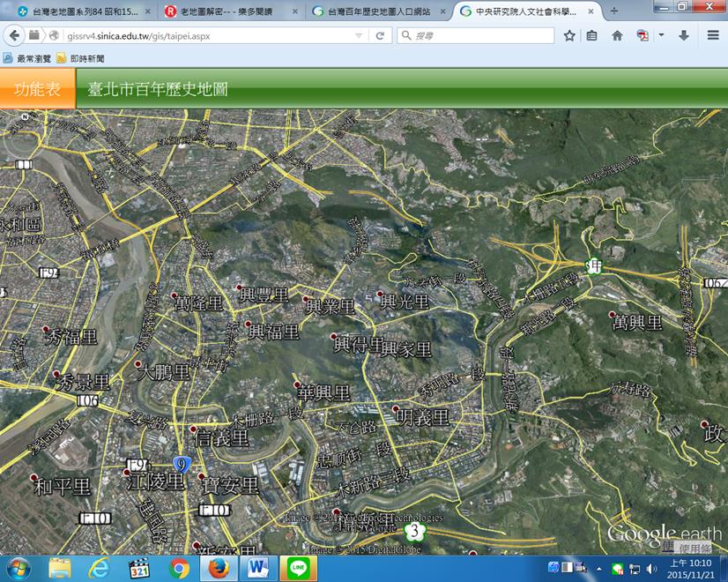The width and height of the screenshot is (728, 582).
Task: Launch Google Chrome from the taskbar
Action: click(x=179, y=569)
